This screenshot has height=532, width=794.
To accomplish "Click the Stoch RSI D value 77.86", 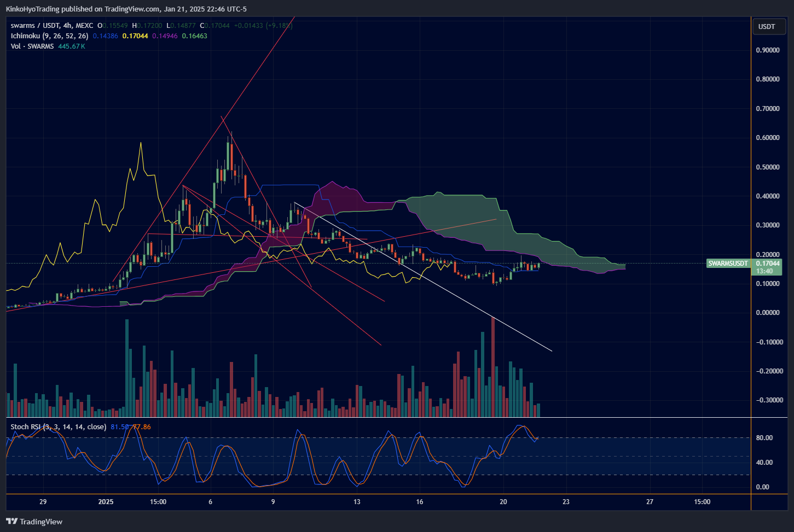I will [142, 427].
